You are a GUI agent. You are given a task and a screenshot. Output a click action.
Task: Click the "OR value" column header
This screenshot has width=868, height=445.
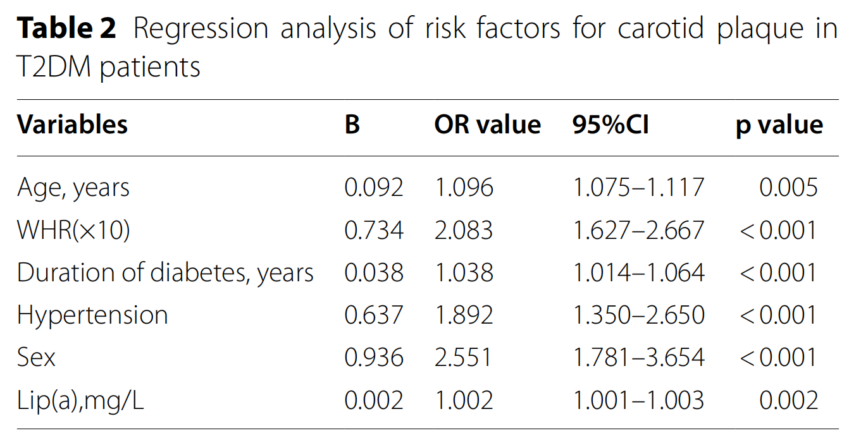(487, 125)
